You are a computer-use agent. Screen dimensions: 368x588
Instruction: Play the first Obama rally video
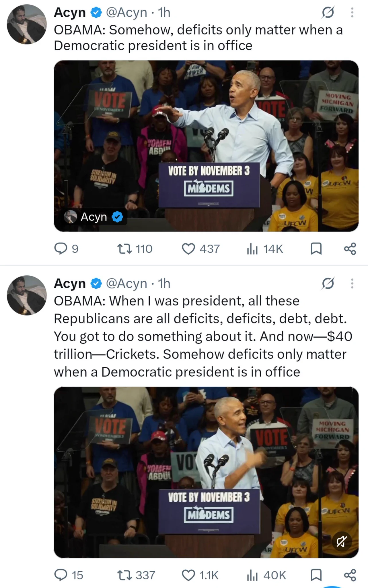point(206,146)
